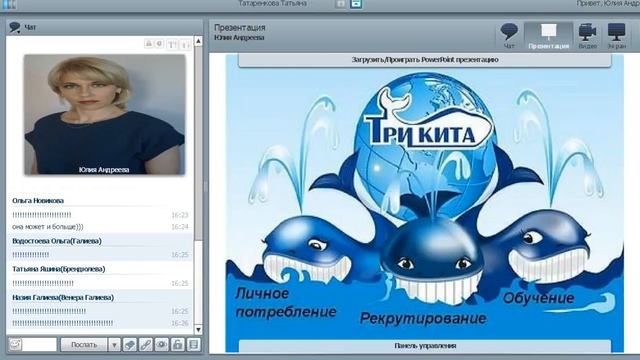Open the Видео tab with camera icon
Viewport: 640px width, 360px height.
click(587, 36)
